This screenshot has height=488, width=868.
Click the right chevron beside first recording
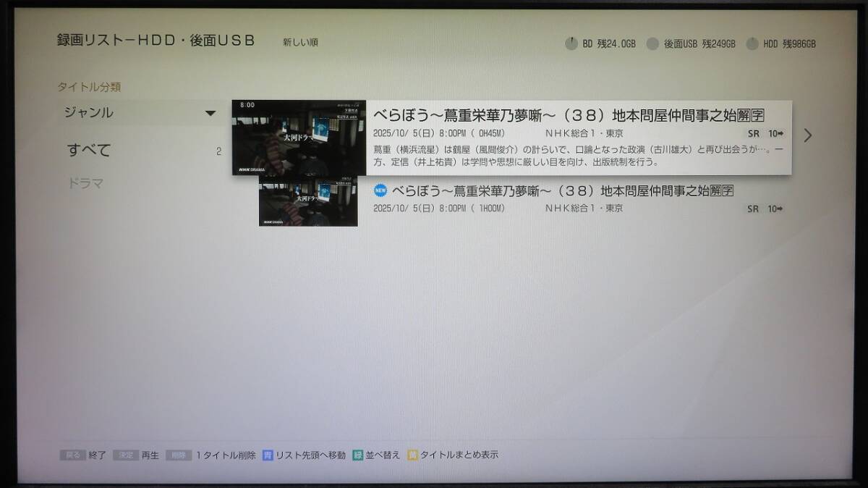pyautogui.click(x=808, y=135)
